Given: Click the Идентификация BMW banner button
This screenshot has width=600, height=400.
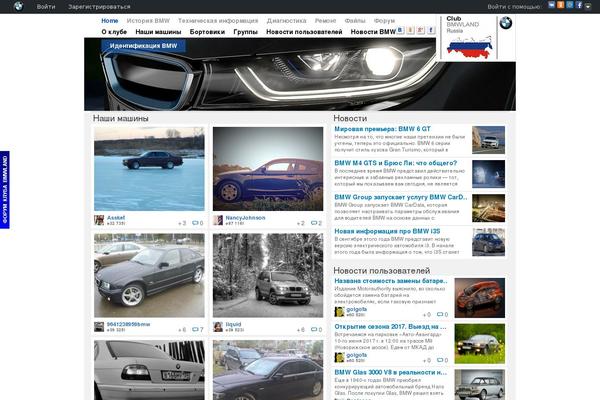Looking at the screenshot, I should 143,46.
